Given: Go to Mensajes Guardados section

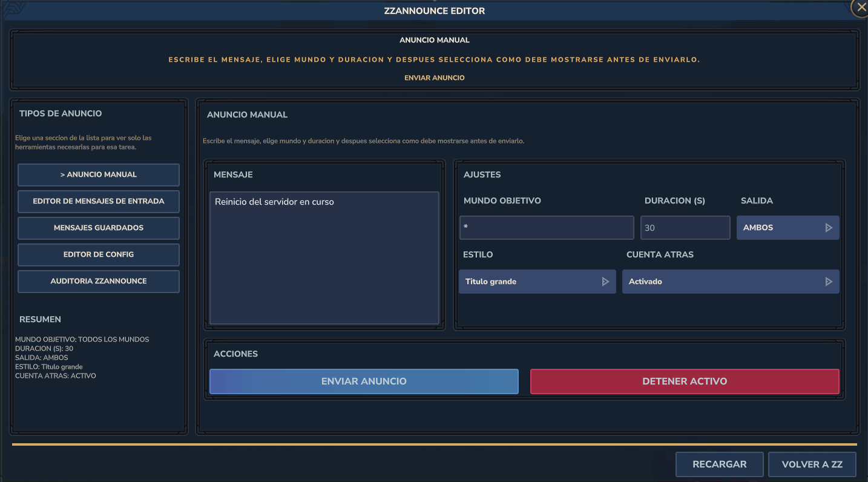Looking at the screenshot, I should pyautogui.click(x=99, y=228).
